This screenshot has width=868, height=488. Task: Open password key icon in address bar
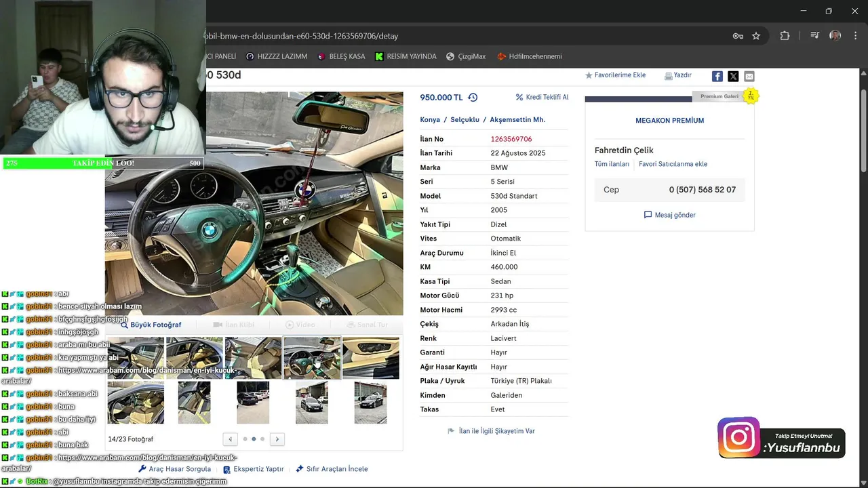[738, 36]
